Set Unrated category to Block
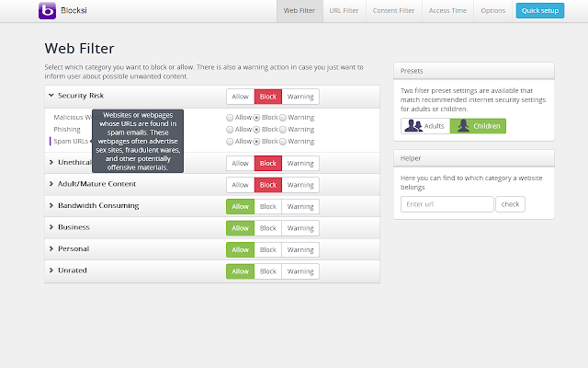Screen dimensions: 588x368 click(267, 271)
